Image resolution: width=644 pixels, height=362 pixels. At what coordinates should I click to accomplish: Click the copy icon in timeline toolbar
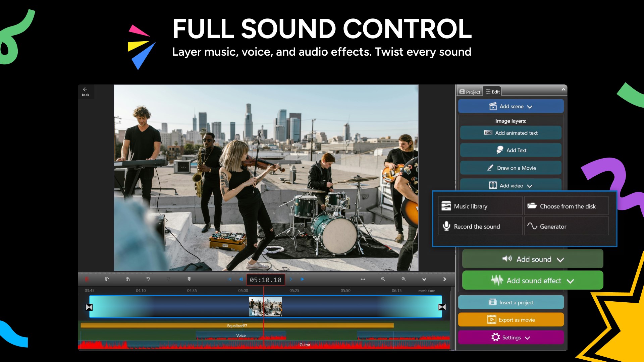(107, 279)
